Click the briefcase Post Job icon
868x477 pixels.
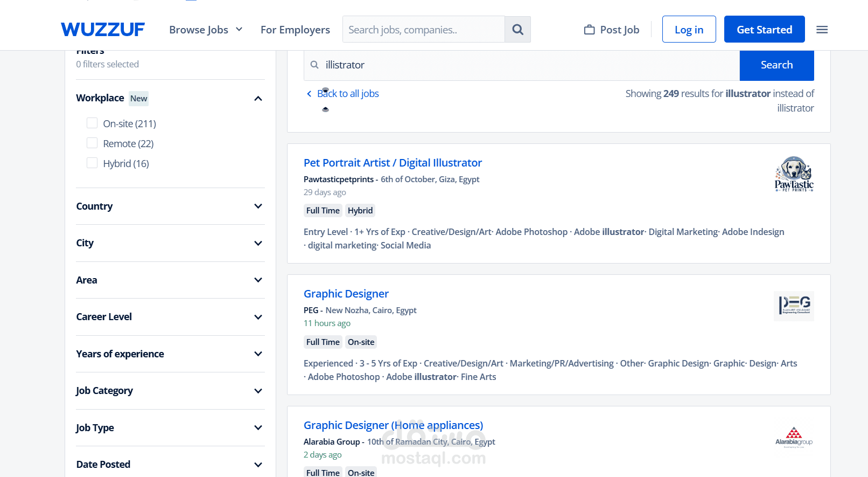[x=590, y=30]
